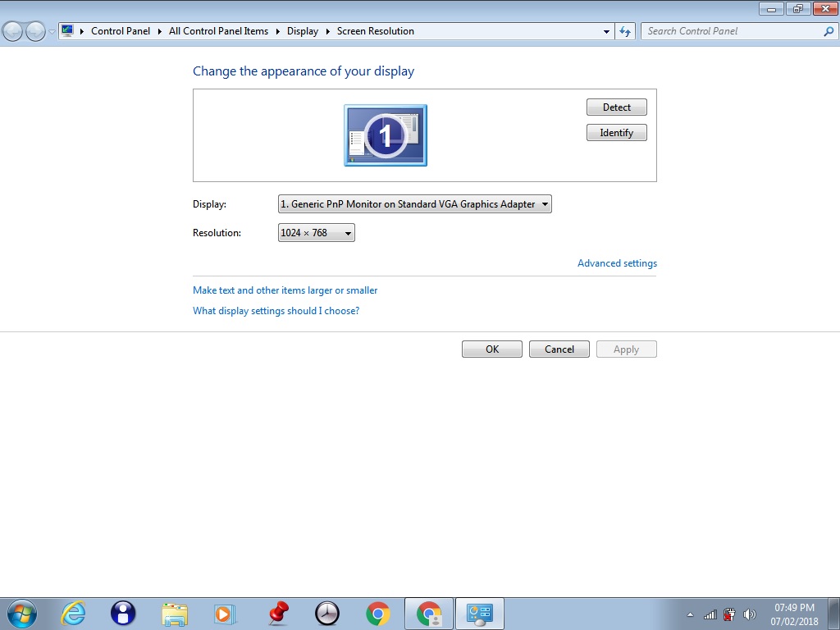Open the Windows Start menu
This screenshot has height=630, width=840.
tap(22, 614)
